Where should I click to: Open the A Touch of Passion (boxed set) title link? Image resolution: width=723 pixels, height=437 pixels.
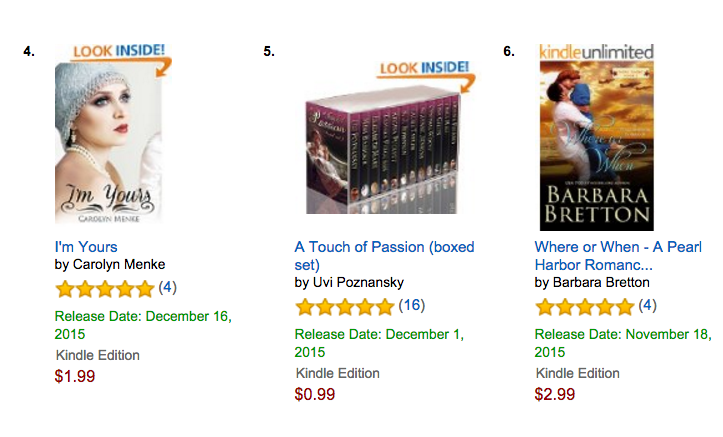384,255
